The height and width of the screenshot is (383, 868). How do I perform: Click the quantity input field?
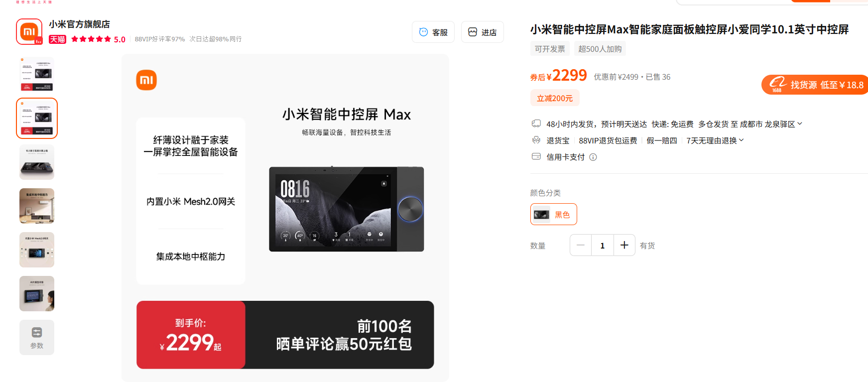pyautogui.click(x=603, y=245)
